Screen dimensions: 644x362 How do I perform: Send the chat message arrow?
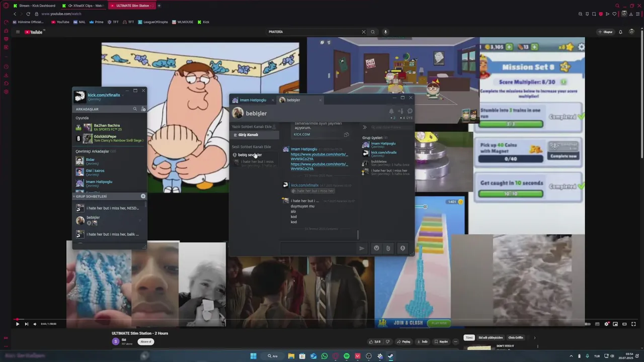361,248
